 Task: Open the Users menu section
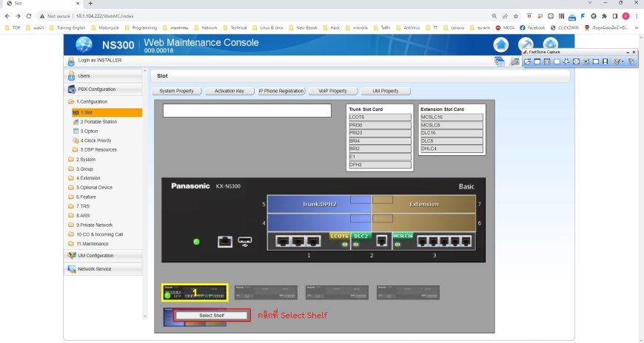(104, 76)
